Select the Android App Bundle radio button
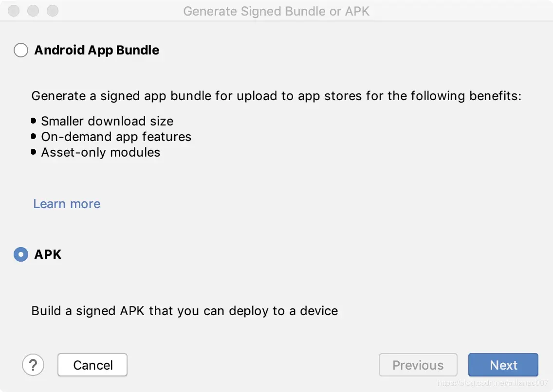 click(21, 50)
